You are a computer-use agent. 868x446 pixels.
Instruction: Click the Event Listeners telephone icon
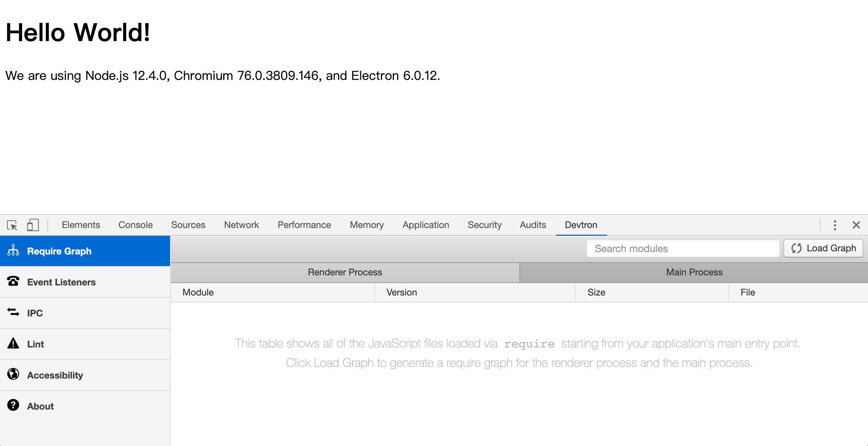(13, 282)
